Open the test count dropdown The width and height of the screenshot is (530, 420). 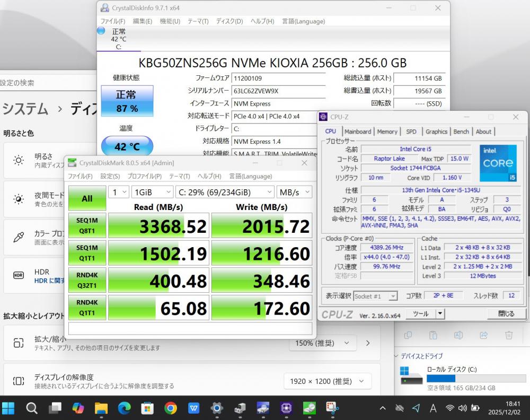click(118, 192)
